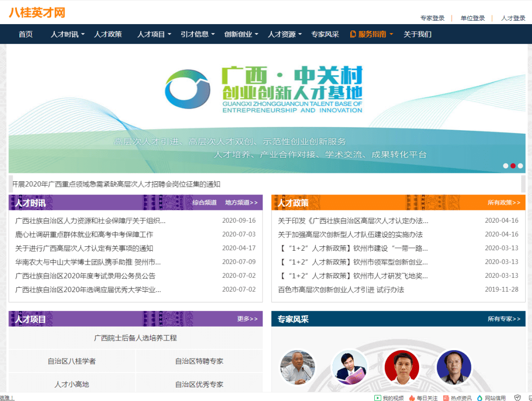The image size is (532, 401).
Task: Open the expert portrait with blue background
Action: tap(454, 368)
